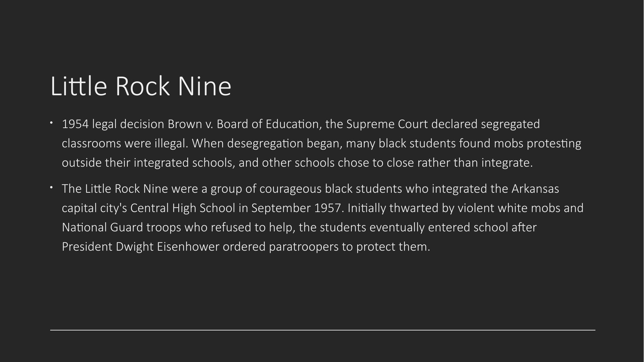Click the words "protect them" ending the text
The height and width of the screenshot is (362, 644).
click(x=393, y=247)
